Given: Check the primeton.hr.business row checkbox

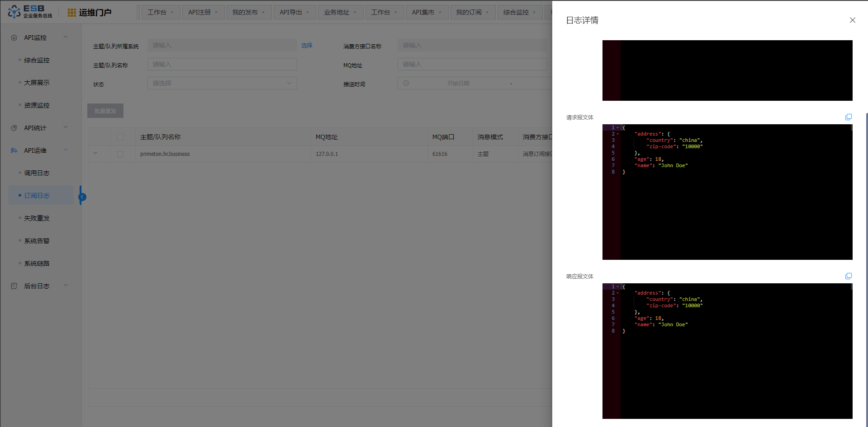Looking at the screenshot, I should 120,154.
